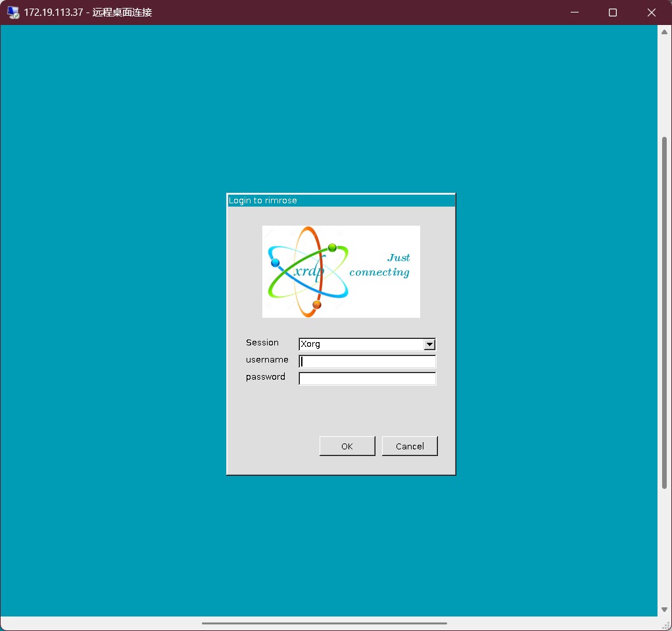Click the Session label
This screenshot has height=631, width=672.
[x=262, y=342]
